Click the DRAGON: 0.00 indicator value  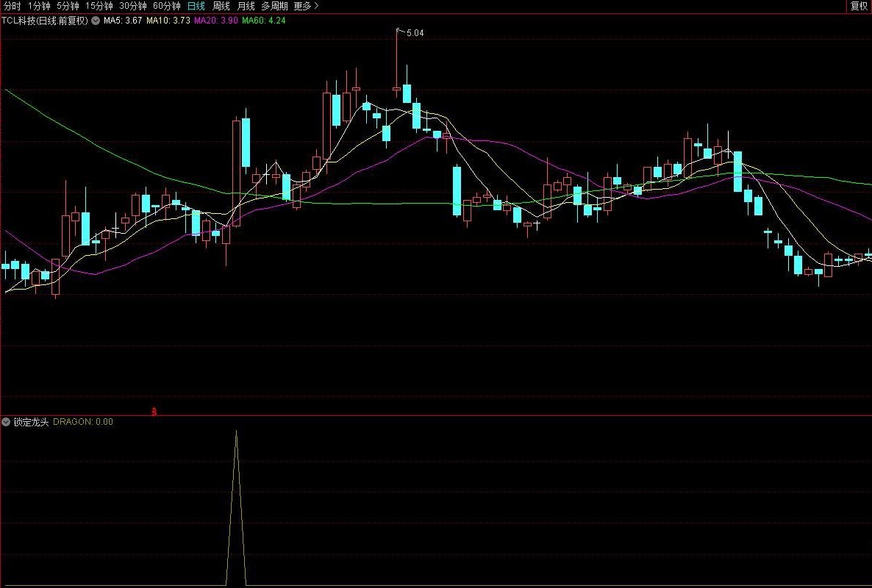coord(83,422)
